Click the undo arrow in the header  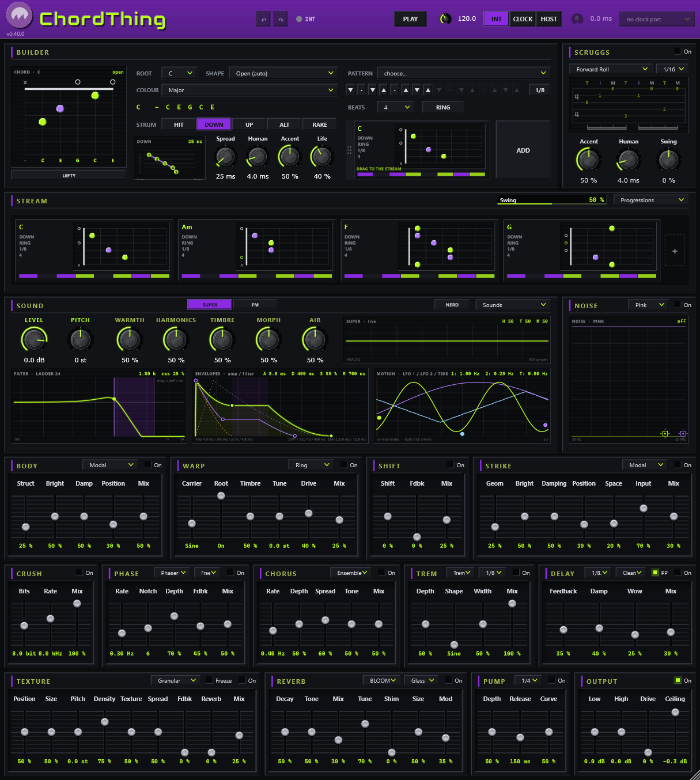coord(263,19)
